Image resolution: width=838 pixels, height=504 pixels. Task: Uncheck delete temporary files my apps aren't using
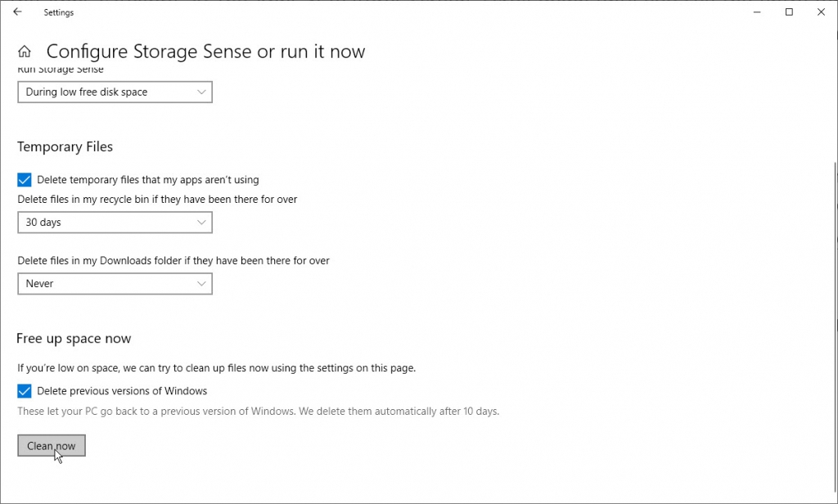click(24, 179)
